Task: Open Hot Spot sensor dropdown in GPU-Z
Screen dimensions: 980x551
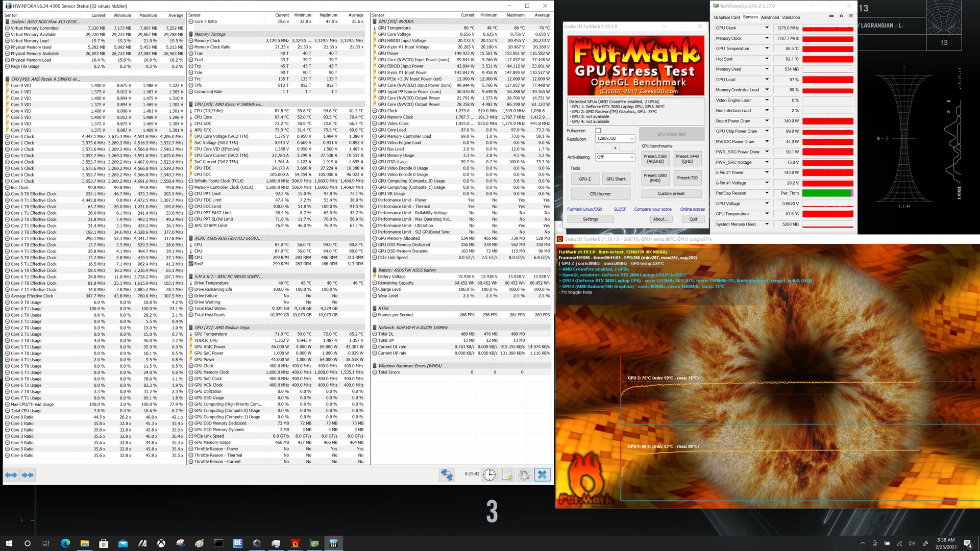Action: (x=767, y=59)
